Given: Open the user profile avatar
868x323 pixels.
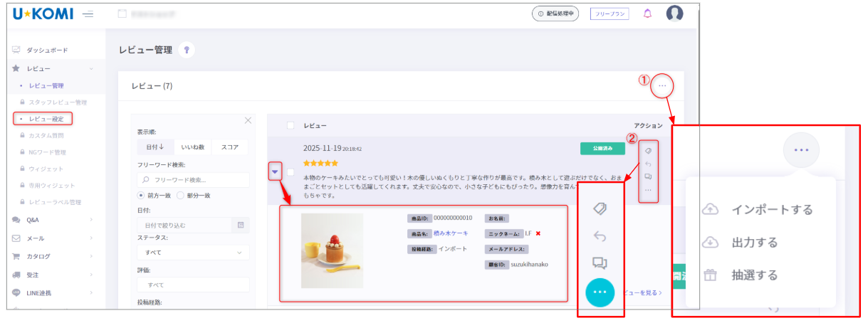Looking at the screenshot, I should click(x=674, y=14).
